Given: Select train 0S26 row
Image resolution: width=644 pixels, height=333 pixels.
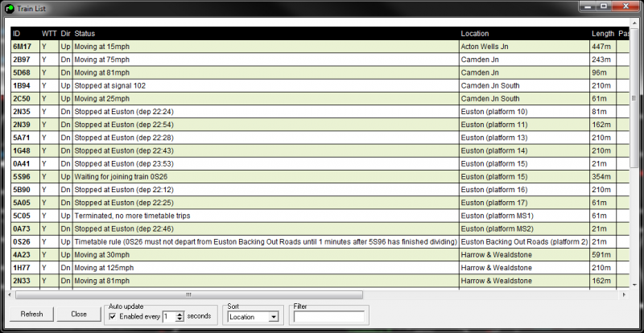Looking at the screenshot, I should 320,242.
